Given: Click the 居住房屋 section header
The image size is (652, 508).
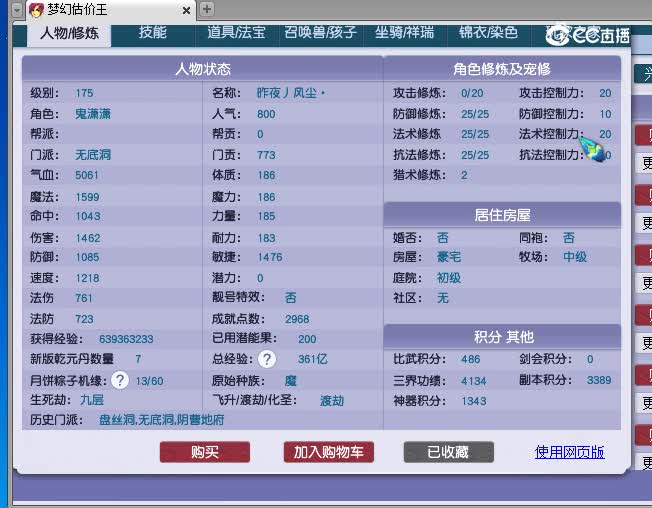Looking at the screenshot, I should [502, 215].
